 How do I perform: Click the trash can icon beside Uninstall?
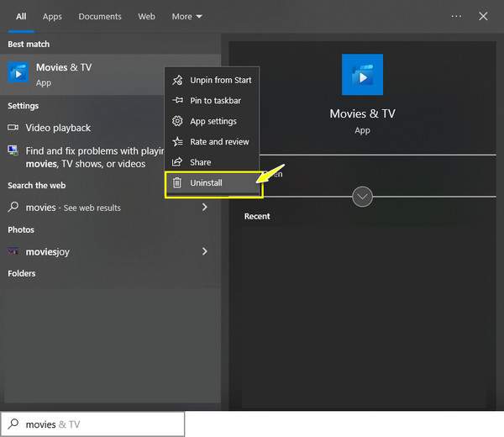coord(177,182)
